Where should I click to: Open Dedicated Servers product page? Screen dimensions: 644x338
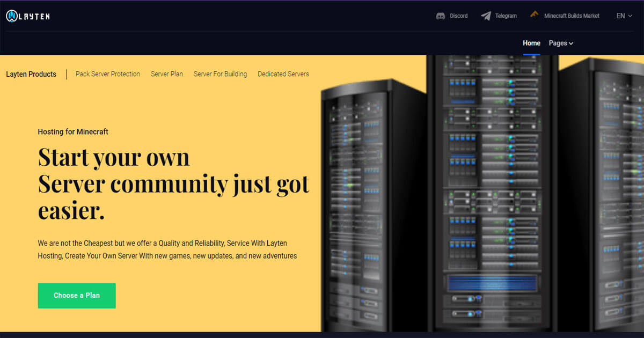283,74
